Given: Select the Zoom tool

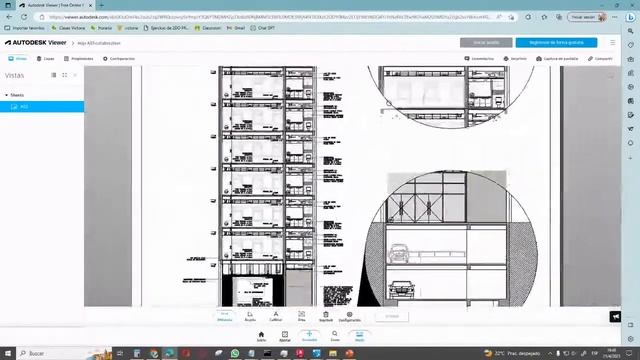Looking at the screenshot, I should [x=335, y=336].
